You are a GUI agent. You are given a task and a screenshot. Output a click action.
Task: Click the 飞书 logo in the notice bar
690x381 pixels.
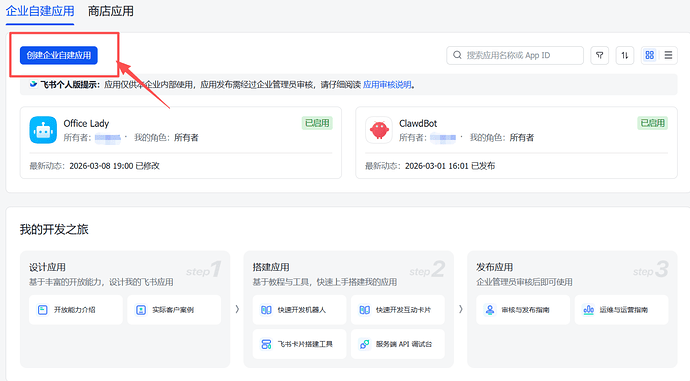(33, 84)
